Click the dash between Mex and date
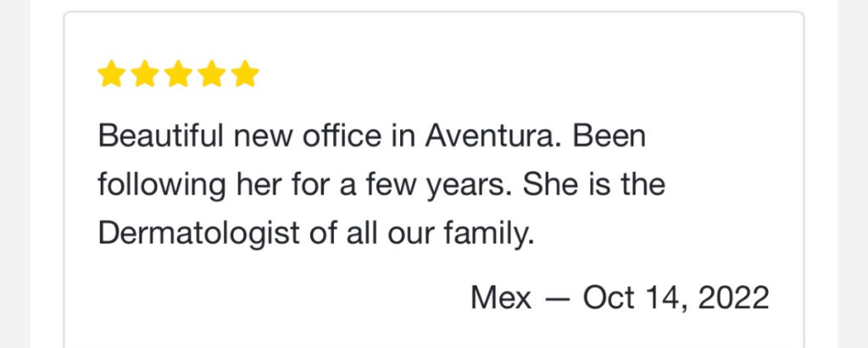This screenshot has width=868, height=348. tap(558, 297)
